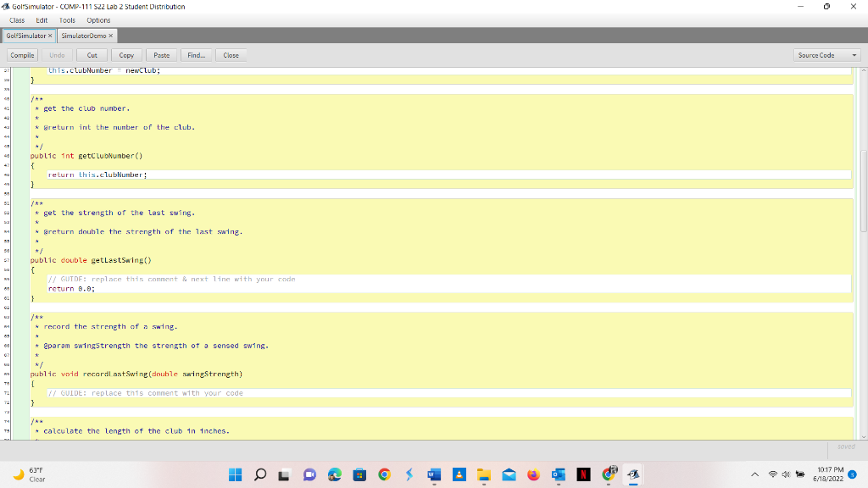This screenshot has width=868, height=488.
Task: Click the editor's vertical scrollbar thumb
Action: [864, 191]
